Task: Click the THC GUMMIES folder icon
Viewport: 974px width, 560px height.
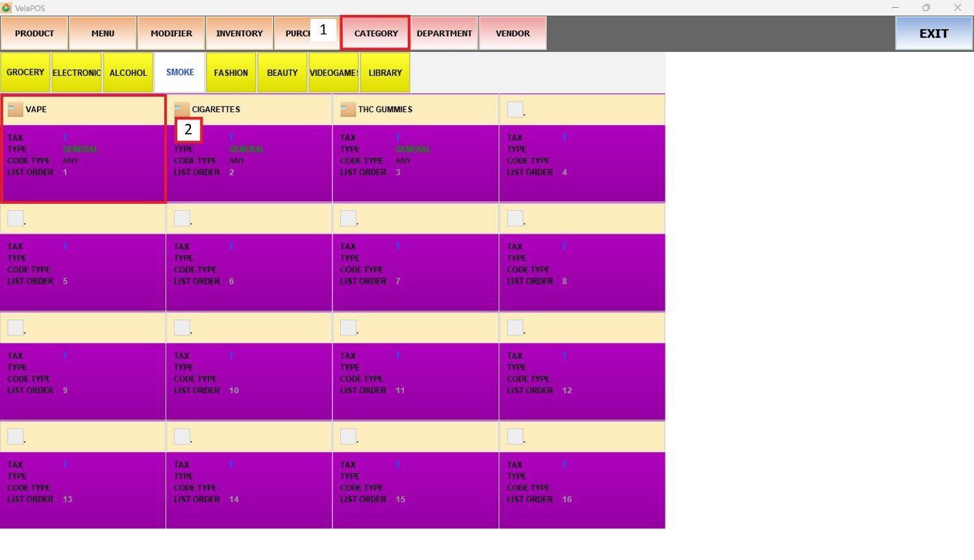Action: (348, 110)
